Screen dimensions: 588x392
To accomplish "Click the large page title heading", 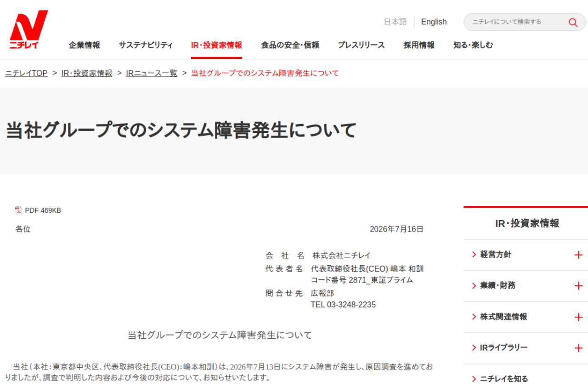I will (181, 131).
